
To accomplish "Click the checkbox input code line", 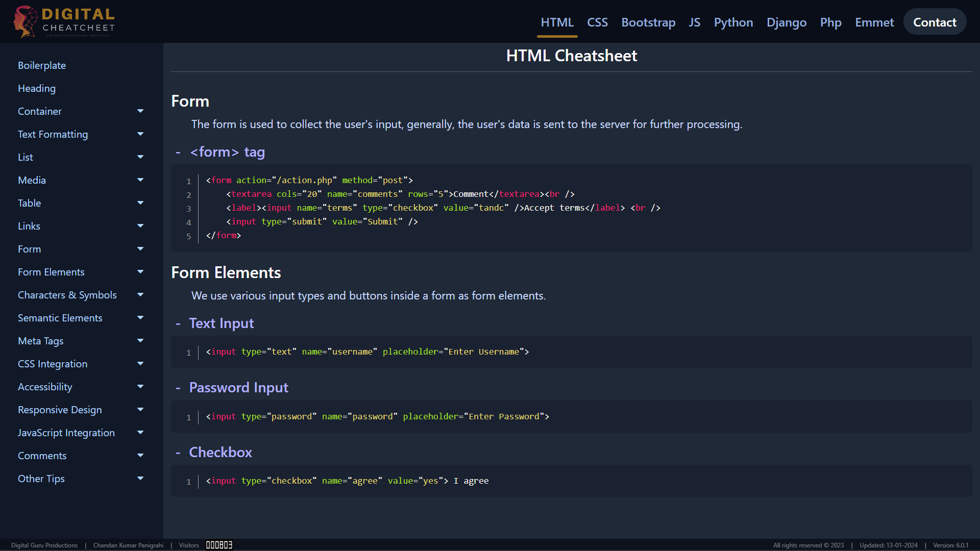I will 347,481.
